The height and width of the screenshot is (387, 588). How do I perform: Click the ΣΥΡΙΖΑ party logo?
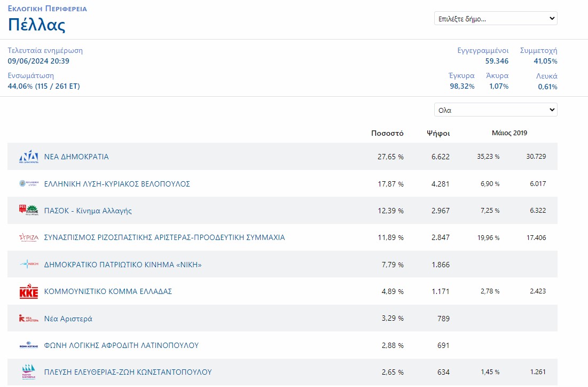point(28,237)
